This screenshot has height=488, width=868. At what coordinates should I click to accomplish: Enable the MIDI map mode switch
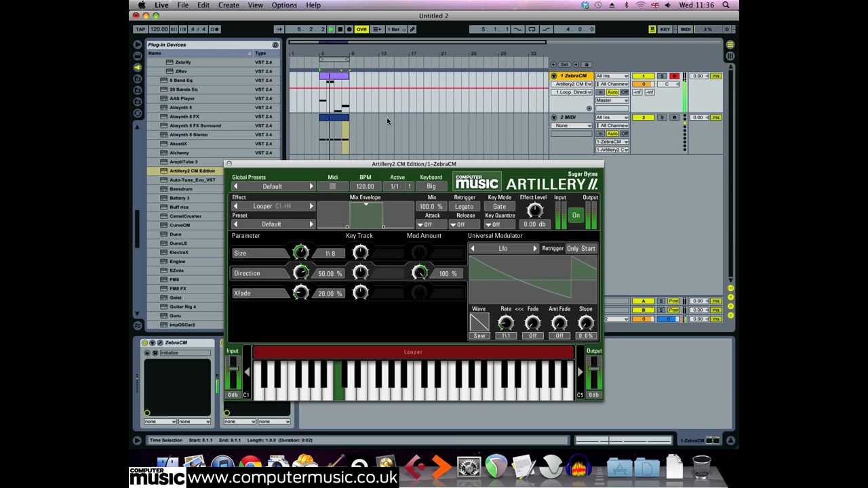coord(686,29)
